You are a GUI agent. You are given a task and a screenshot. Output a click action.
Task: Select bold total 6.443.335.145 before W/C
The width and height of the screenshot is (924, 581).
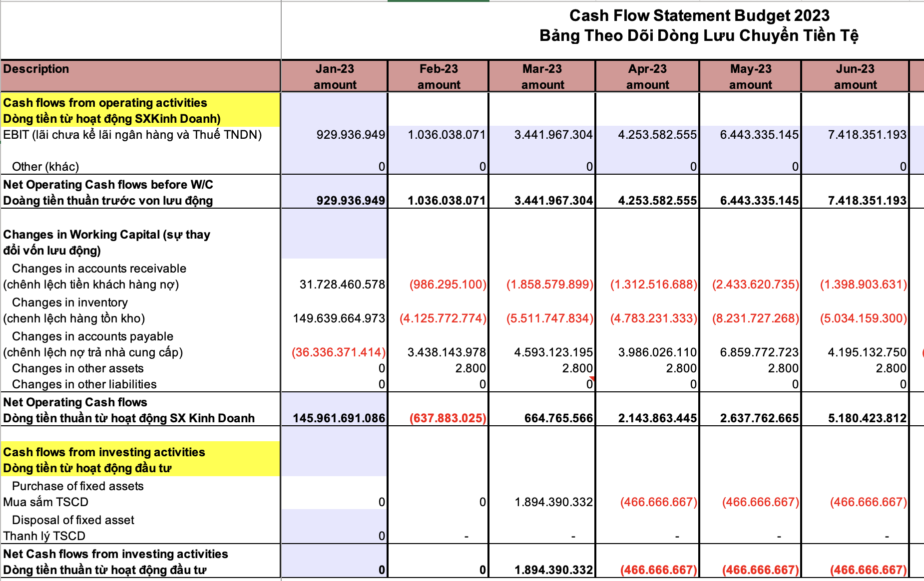759,201
